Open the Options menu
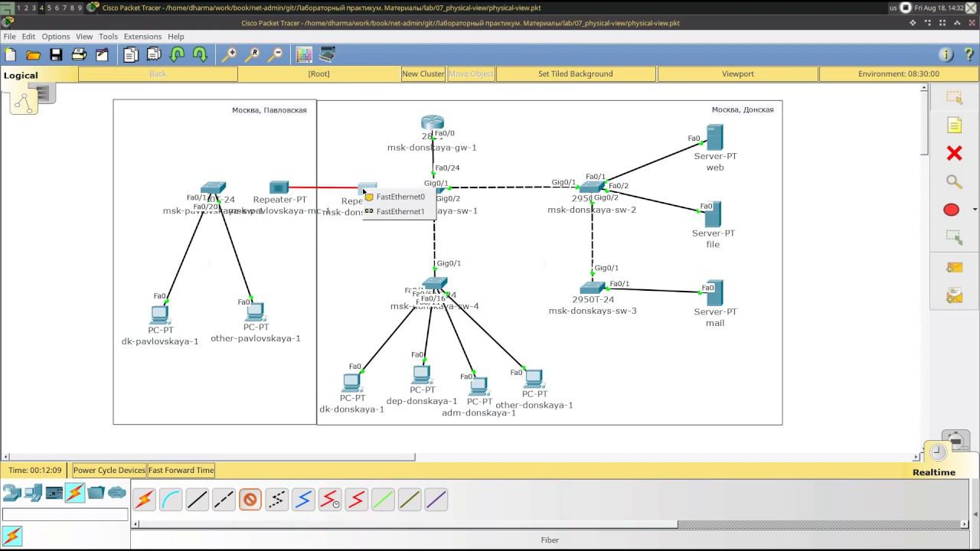The width and height of the screenshot is (980, 551). click(x=56, y=36)
